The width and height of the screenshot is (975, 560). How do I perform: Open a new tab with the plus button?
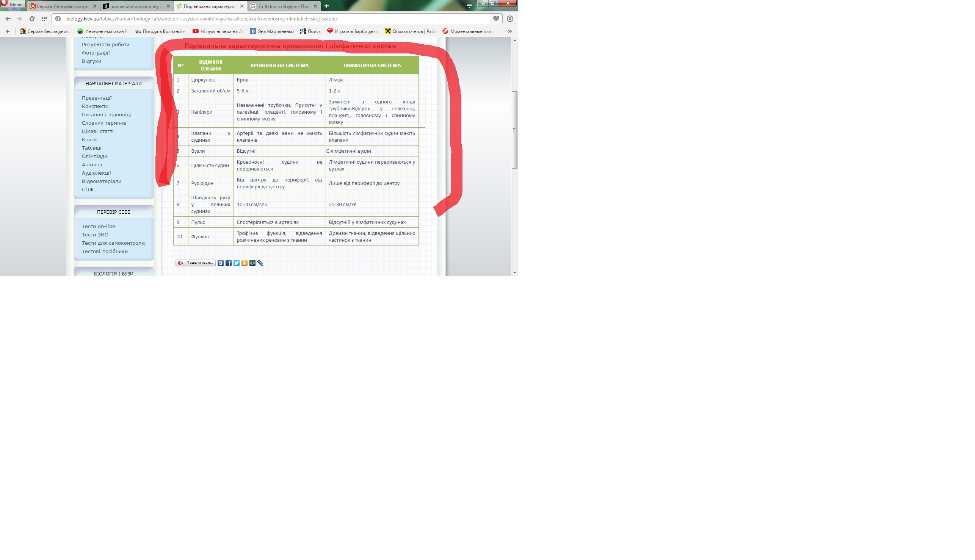pos(326,6)
